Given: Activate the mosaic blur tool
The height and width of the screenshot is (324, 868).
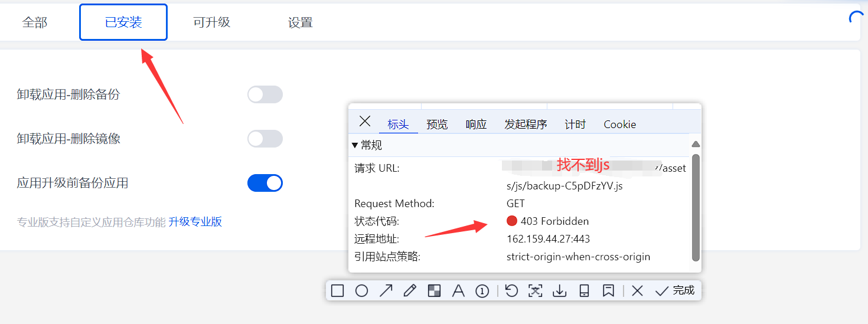Looking at the screenshot, I should tap(434, 290).
